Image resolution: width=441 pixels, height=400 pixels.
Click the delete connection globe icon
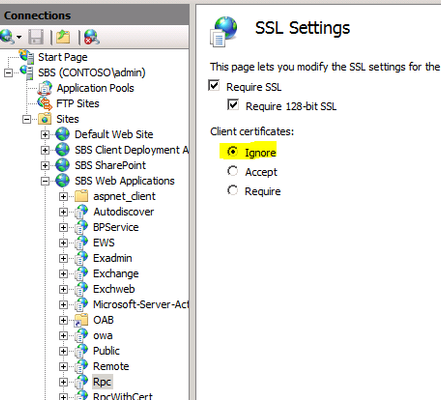[x=91, y=37]
